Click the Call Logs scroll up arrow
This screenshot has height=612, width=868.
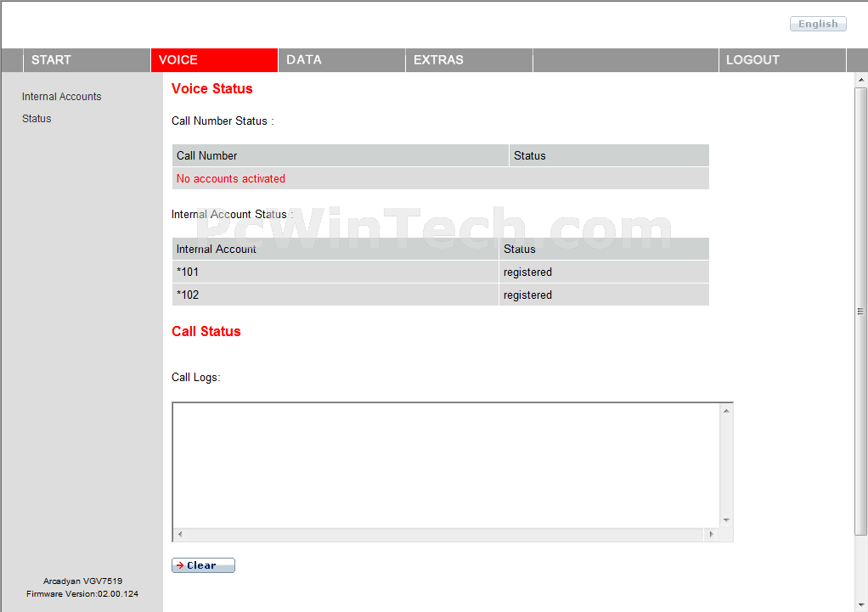726,412
